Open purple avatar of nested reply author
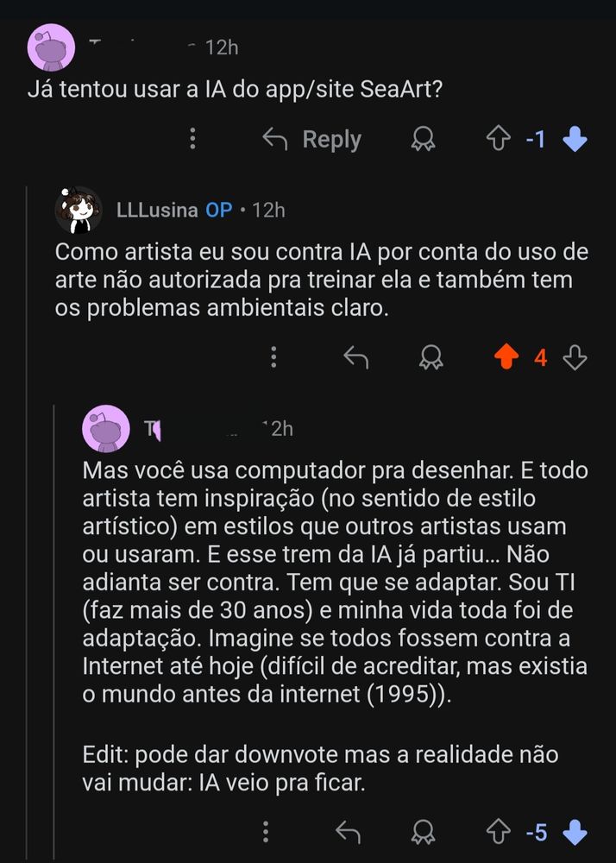 click(105, 428)
